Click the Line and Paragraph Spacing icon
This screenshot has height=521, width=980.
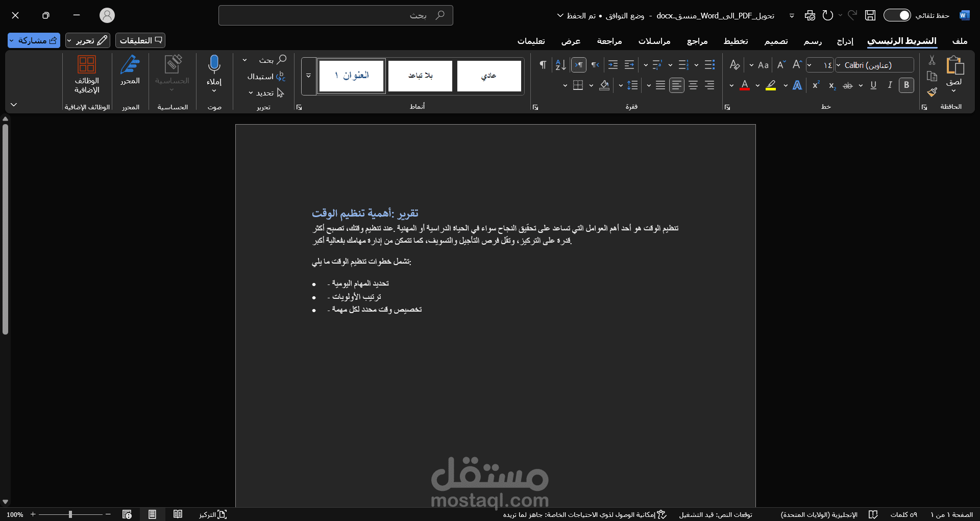pyautogui.click(x=632, y=85)
